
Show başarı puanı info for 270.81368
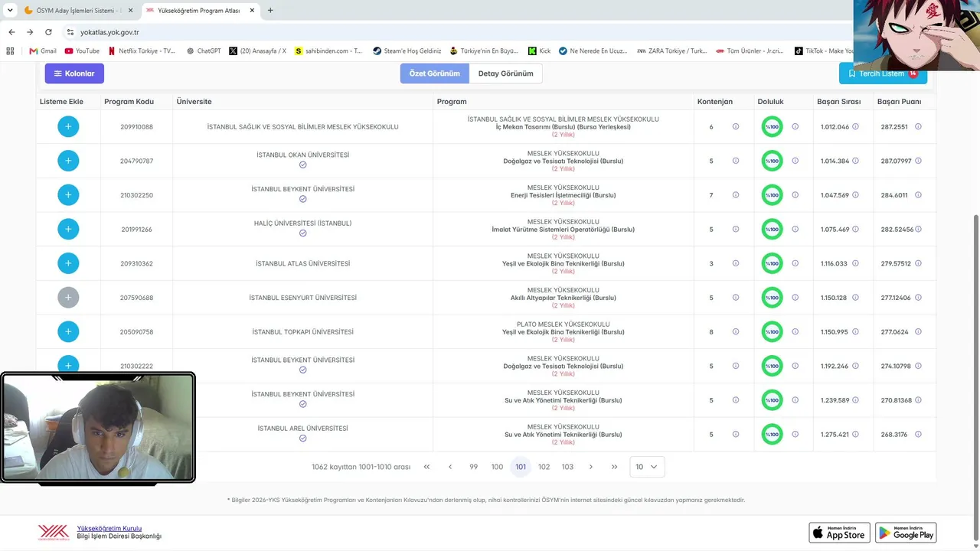(x=918, y=400)
